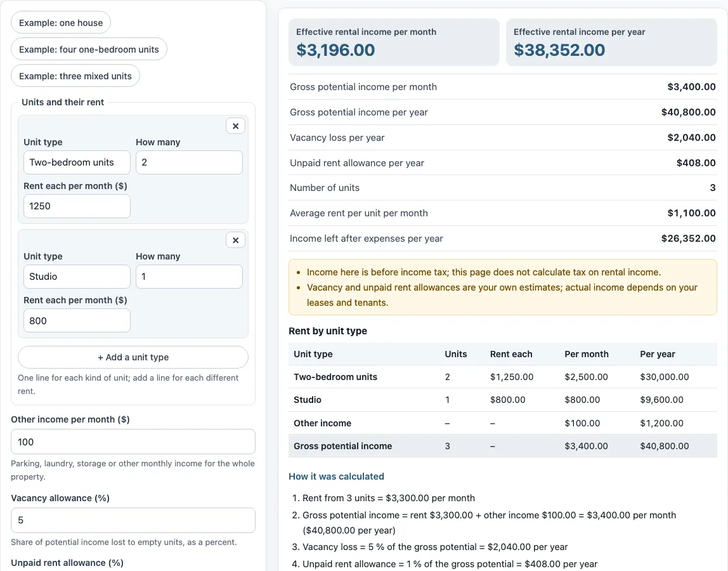Click '+ Add a unit type' button

pos(133,357)
